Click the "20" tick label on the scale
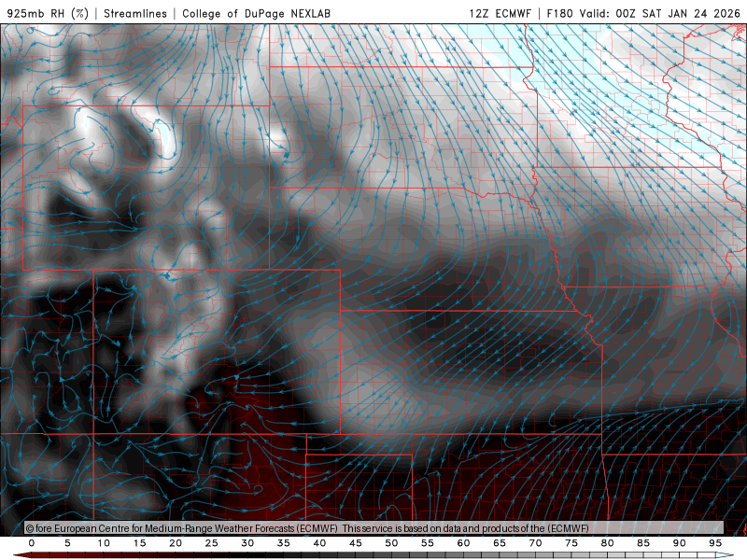747x560 pixels. pyautogui.click(x=176, y=543)
